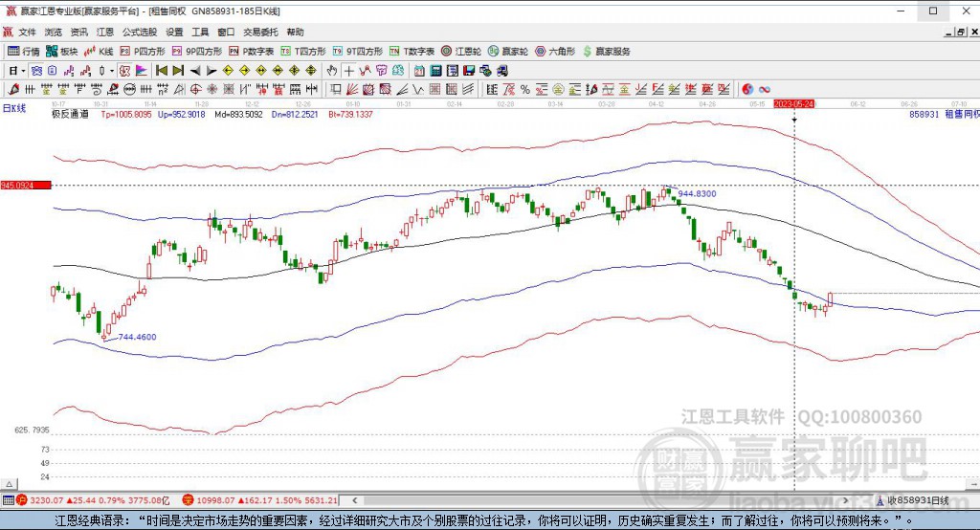
Task: Click the 日K线 label
Action: pyautogui.click(x=14, y=108)
